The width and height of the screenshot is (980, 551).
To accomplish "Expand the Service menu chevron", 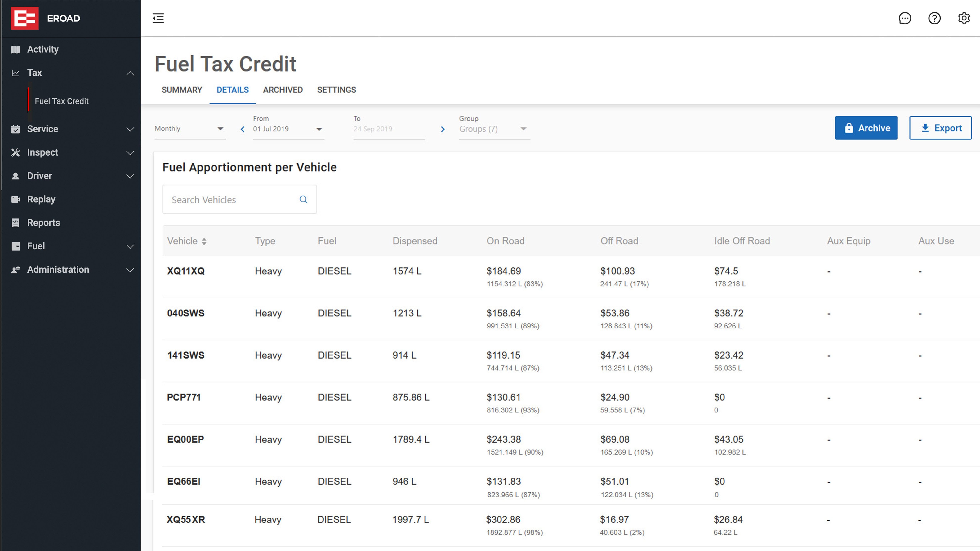I will click(x=130, y=129).
